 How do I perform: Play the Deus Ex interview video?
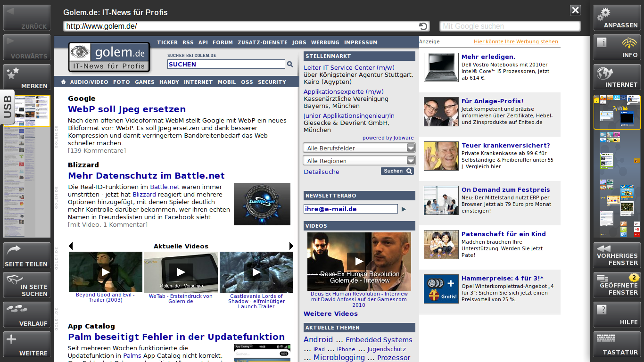tap(359, 261)
